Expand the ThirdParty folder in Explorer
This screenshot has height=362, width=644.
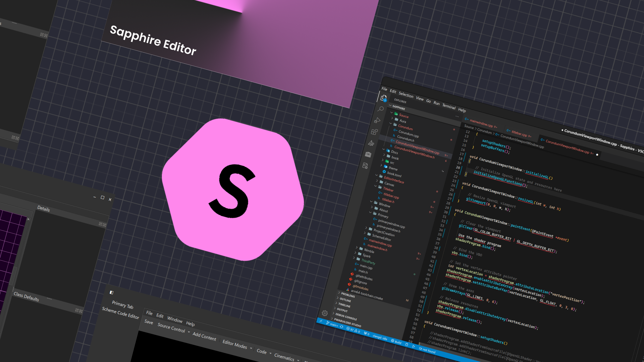354,258
